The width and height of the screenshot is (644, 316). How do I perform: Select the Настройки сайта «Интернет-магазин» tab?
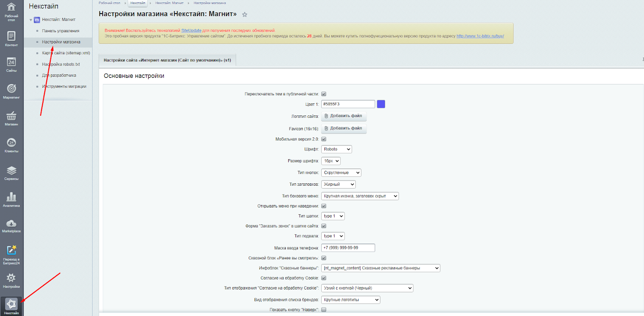pos(167,60)
